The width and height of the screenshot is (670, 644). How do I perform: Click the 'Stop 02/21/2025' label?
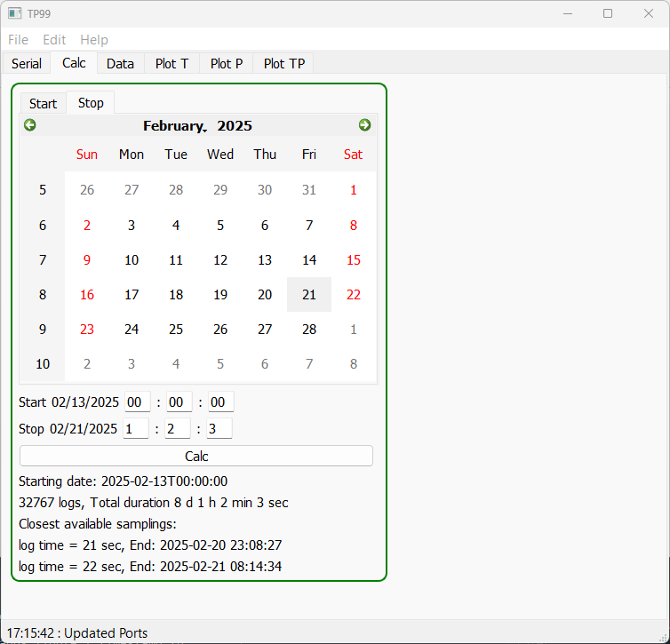[68, 429]
